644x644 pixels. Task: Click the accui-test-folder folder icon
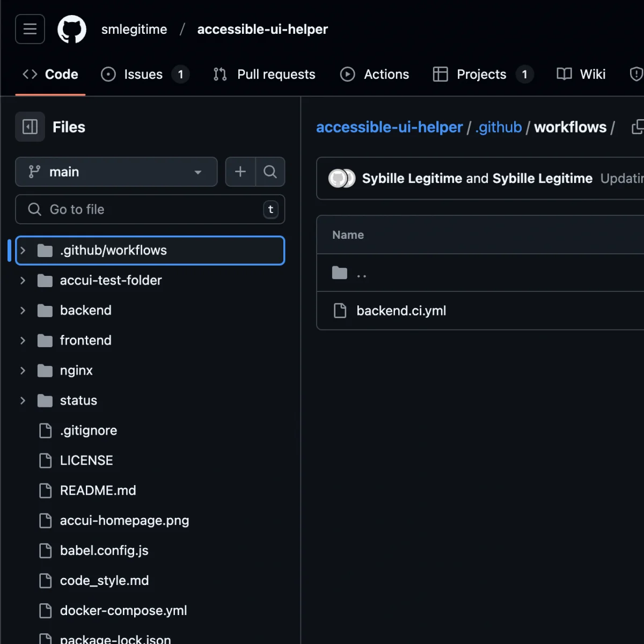pyautogui.click(x=45, y=281)
